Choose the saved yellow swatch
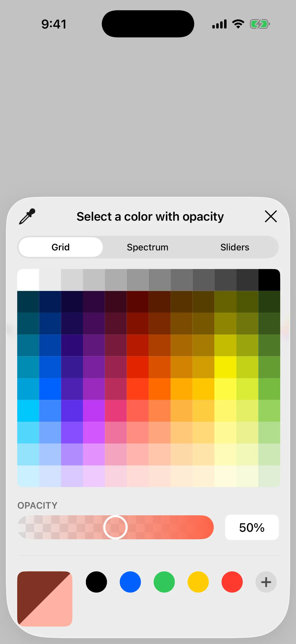The width and height of the screenshot is (296, 644). pyautogui.click(x=198, y=582)
